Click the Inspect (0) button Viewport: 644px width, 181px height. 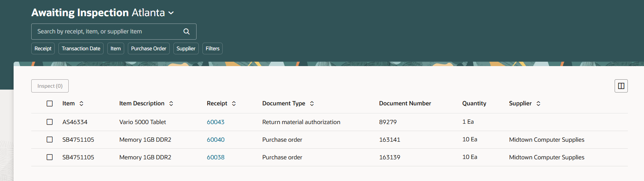[x=50, y=86]
